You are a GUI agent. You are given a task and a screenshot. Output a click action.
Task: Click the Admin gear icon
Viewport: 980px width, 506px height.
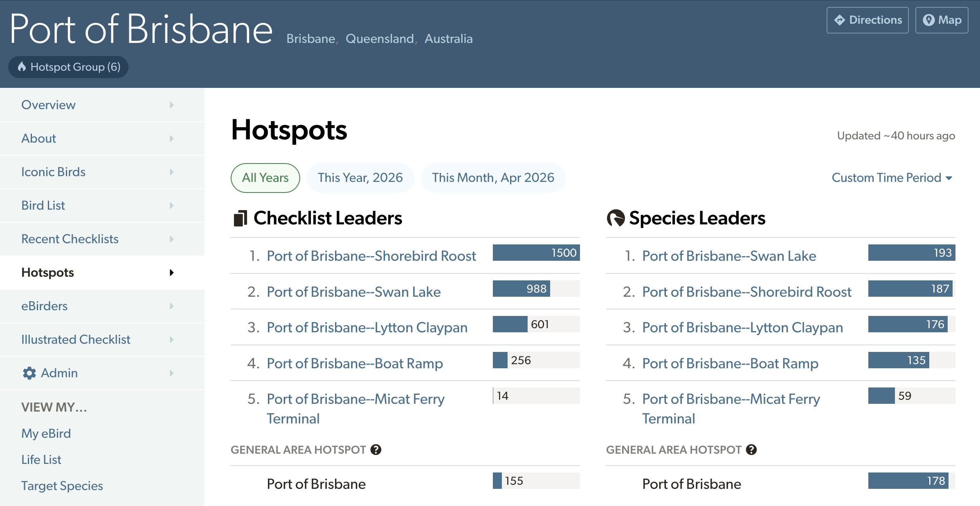29,373
